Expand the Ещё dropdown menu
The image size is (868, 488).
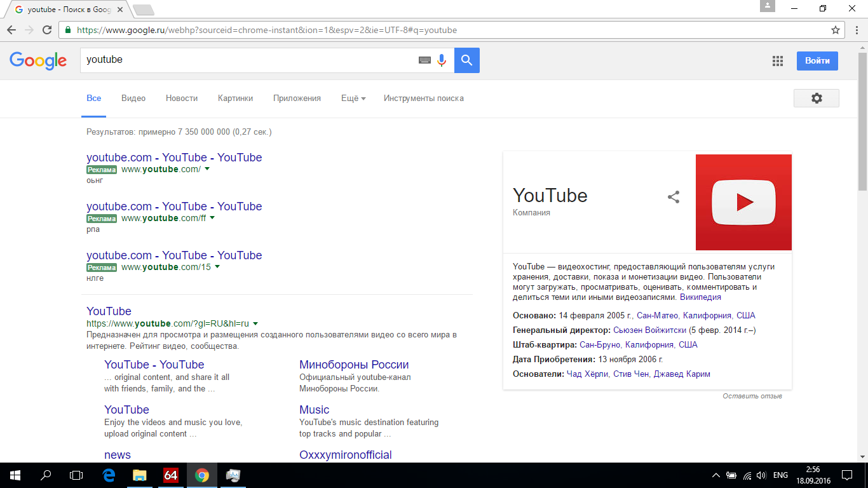click(353, 98)
